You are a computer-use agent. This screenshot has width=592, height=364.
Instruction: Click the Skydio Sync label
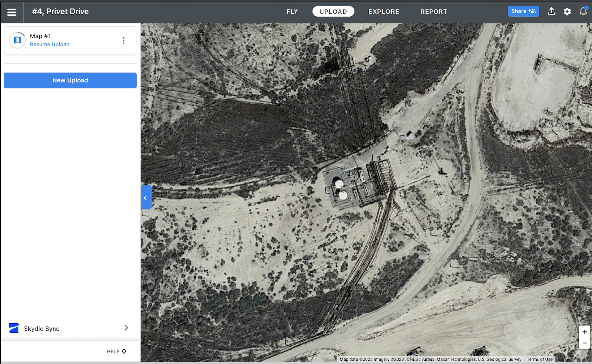coord(42,329)
